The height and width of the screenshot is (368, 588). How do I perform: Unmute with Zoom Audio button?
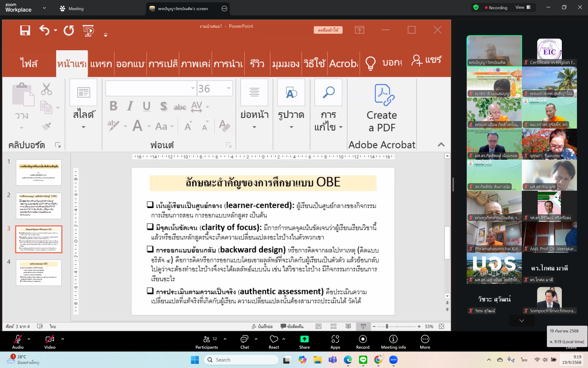(x=18, y=342)
